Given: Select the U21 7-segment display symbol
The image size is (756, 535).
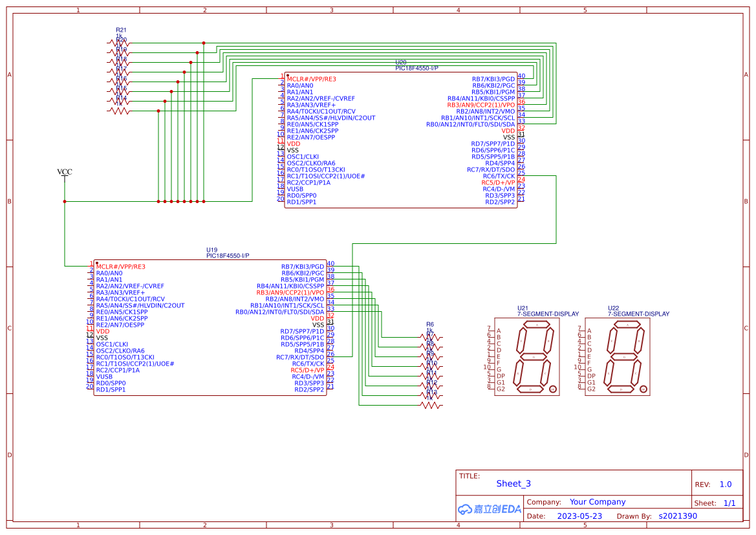Looking at the screenshot, I should point(527,356).
